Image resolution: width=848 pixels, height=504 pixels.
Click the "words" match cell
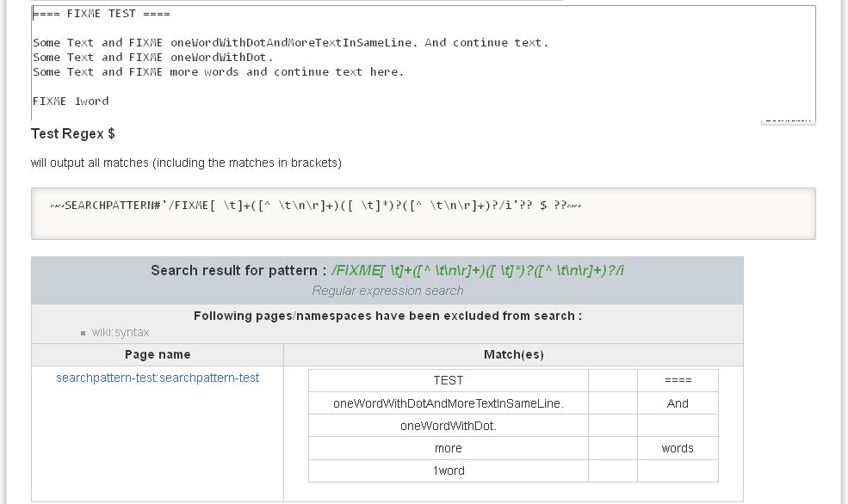point(678,448)
